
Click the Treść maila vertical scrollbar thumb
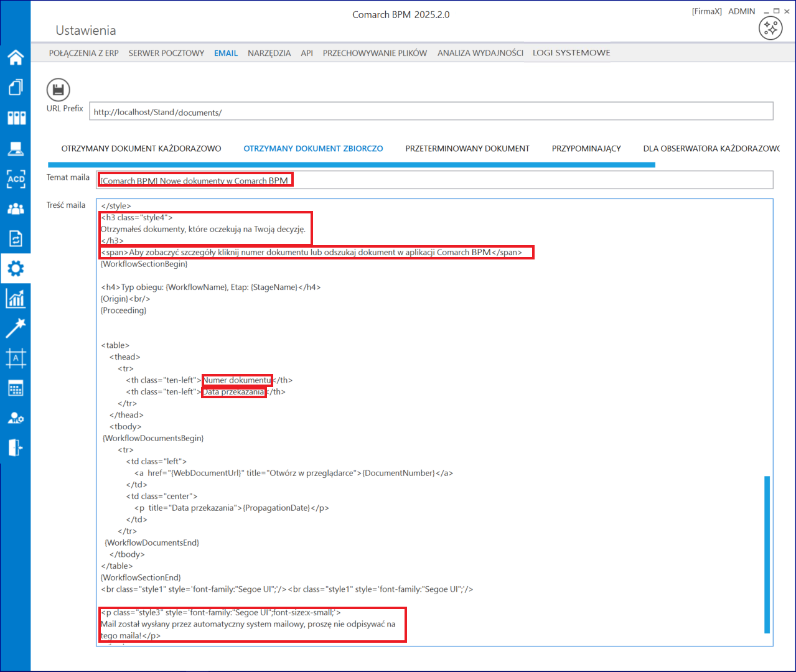click(767, 555)
